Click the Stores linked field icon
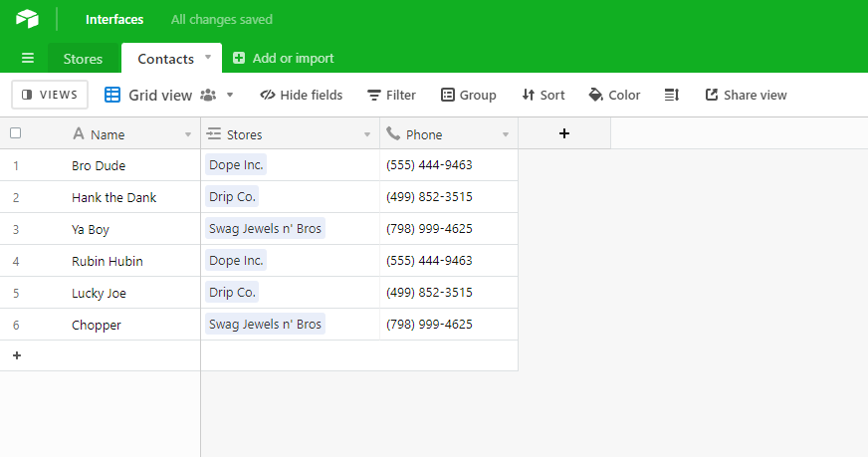 pos(214,133)
